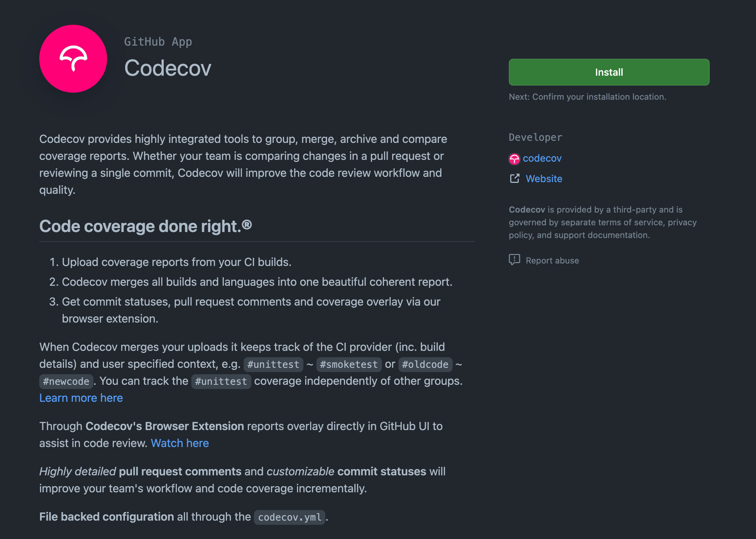Click the large pink Codecov logo

[x=73, y=59]
